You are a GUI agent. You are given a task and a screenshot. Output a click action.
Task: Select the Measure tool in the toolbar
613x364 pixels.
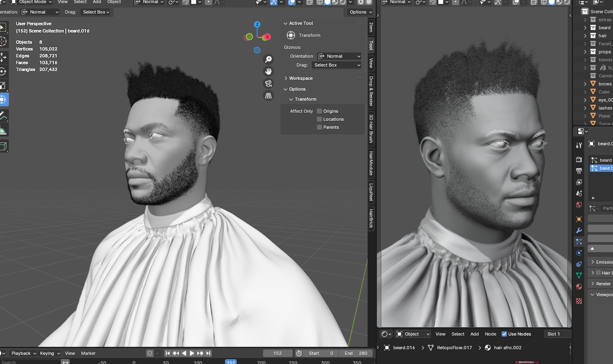(4, 130)
